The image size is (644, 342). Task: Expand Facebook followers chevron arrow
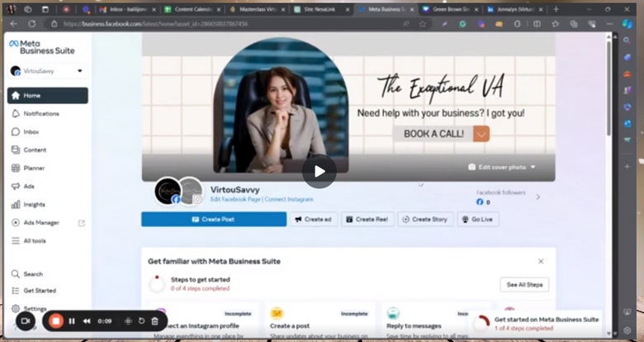point(538,197)
